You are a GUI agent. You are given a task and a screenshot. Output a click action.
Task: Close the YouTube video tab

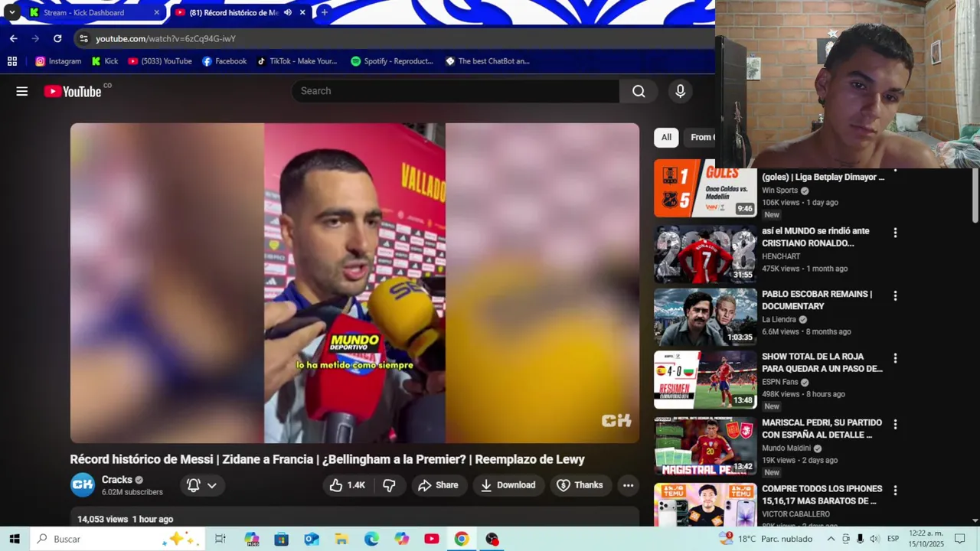[x=302, y=12]
